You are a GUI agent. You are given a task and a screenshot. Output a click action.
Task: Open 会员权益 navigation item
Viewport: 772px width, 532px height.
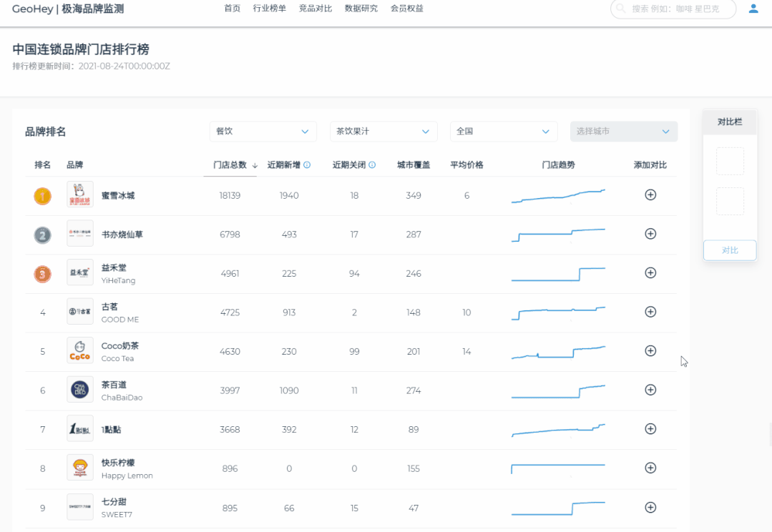pos(406,9)
